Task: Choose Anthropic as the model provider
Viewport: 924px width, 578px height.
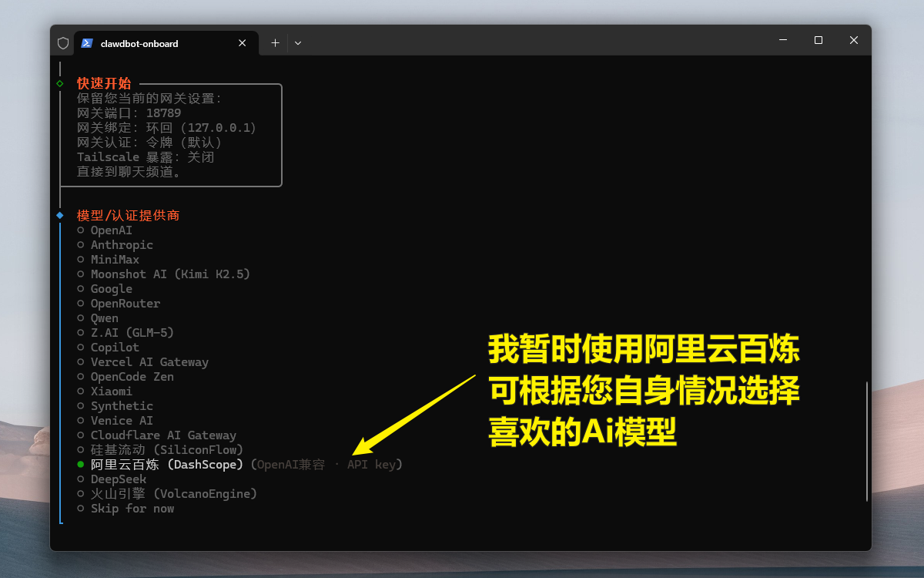Action: click(x=122, y=245)
